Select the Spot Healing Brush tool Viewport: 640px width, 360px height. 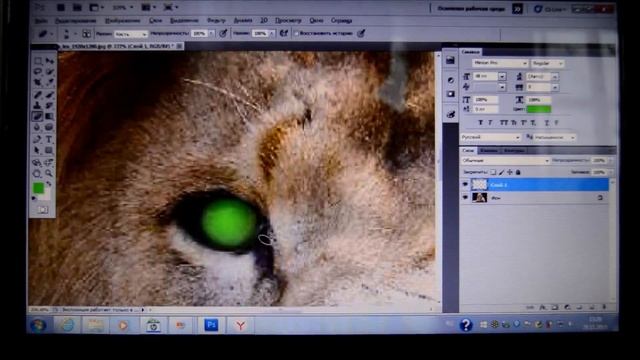(38, 95)
